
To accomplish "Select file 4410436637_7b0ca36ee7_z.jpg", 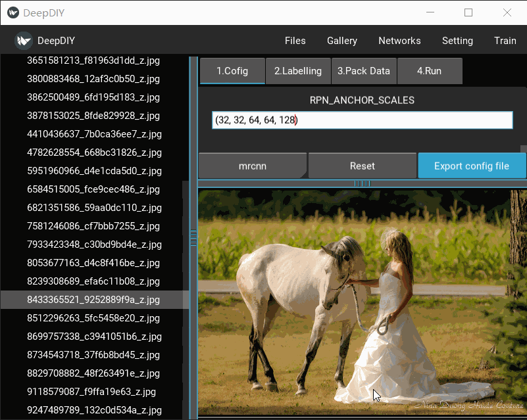I will coord(93,134).
